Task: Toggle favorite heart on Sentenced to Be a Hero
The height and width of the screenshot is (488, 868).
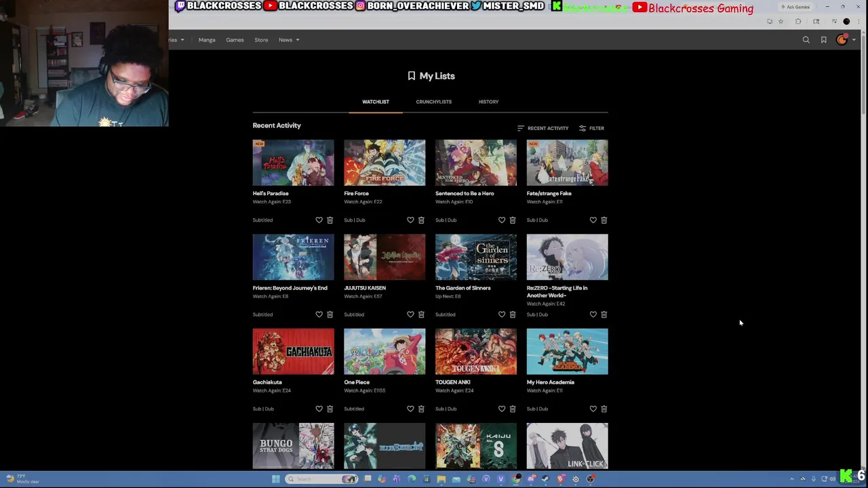Action: (502, 220)
